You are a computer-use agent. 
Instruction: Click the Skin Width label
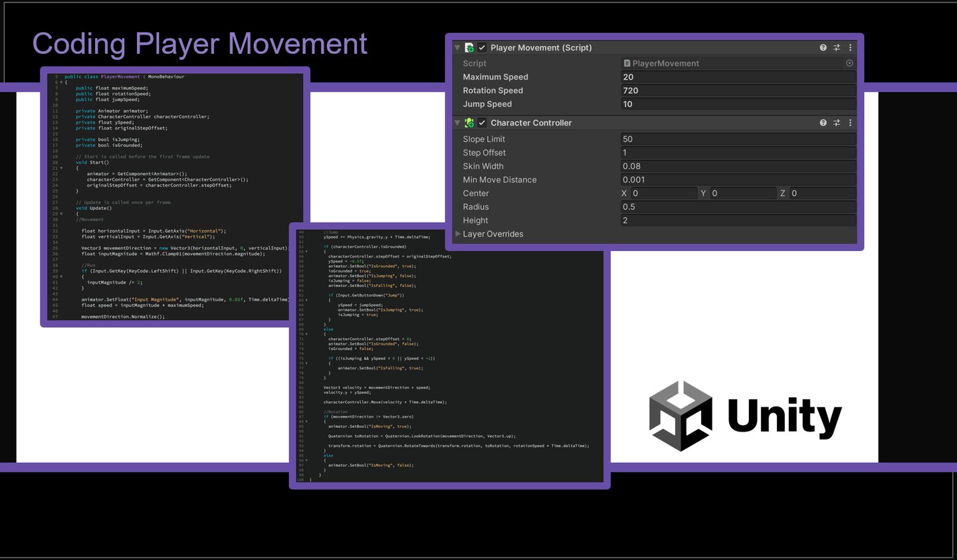(x=483, y=166)
